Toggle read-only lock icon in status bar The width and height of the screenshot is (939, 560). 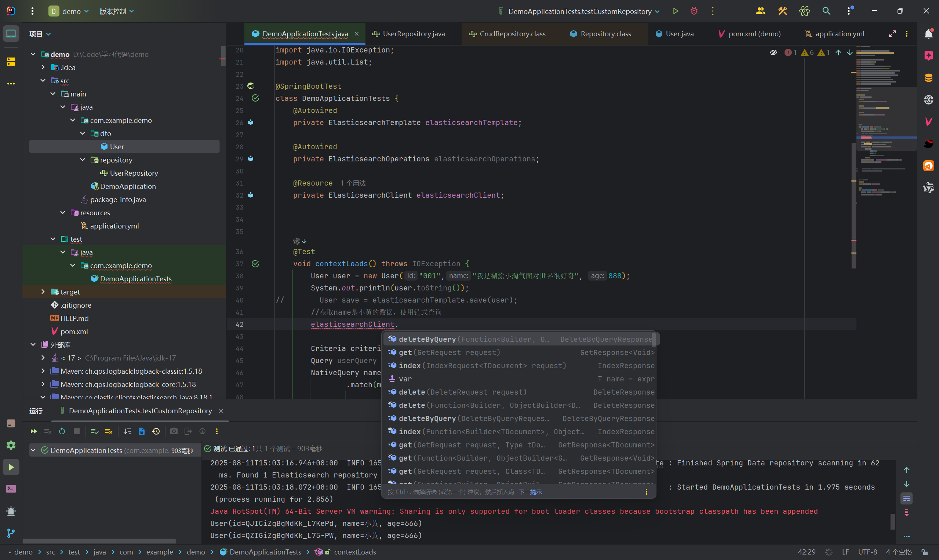pos(924,552)
